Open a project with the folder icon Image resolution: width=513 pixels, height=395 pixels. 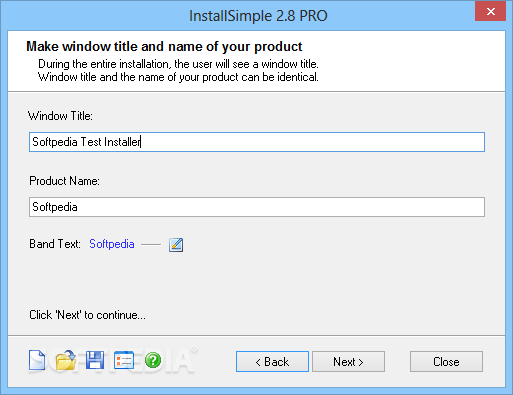tap(66, 360)
